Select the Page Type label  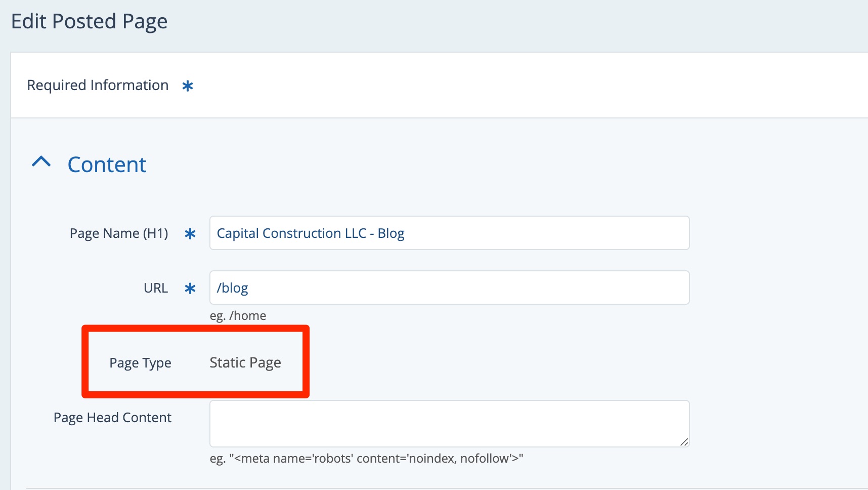pos(140,363)
